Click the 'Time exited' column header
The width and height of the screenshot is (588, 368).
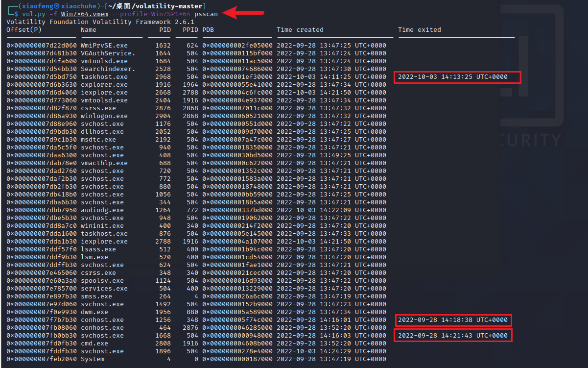pyautogui.click(x=420, y=30)
